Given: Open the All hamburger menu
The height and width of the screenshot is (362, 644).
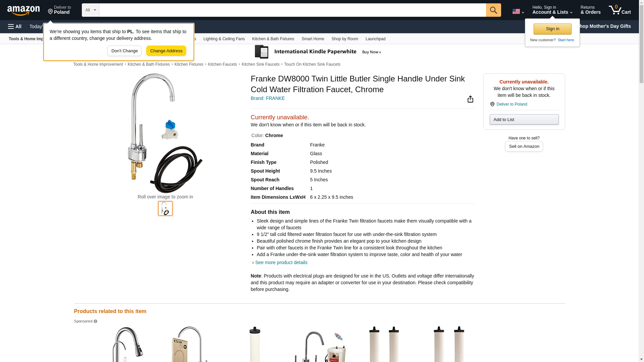Looking at the screenshot, I should pos(15,26).
